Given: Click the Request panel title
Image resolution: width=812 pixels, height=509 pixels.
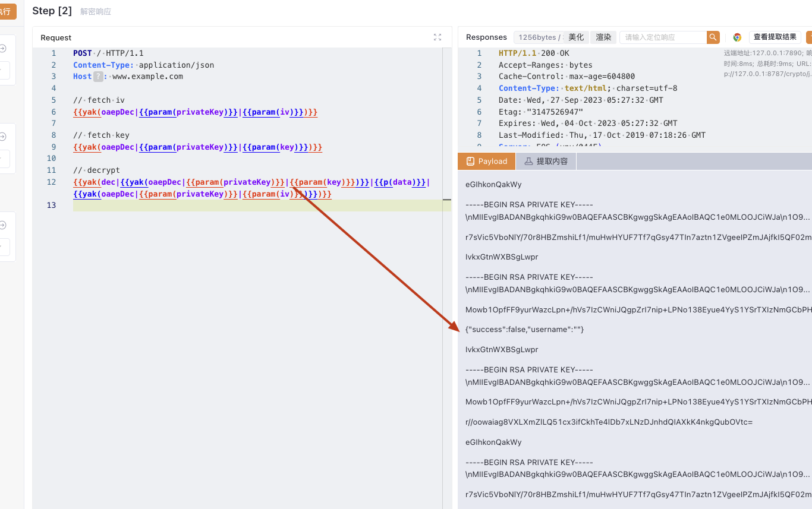Looking at the screenshot, I should pyautogui.click(x=56, y=37).
